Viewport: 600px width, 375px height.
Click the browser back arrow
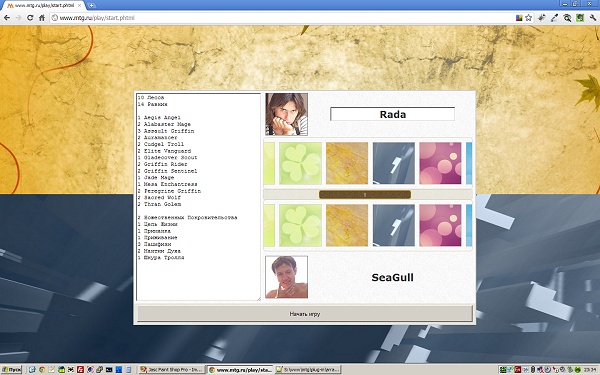point(7,18)
